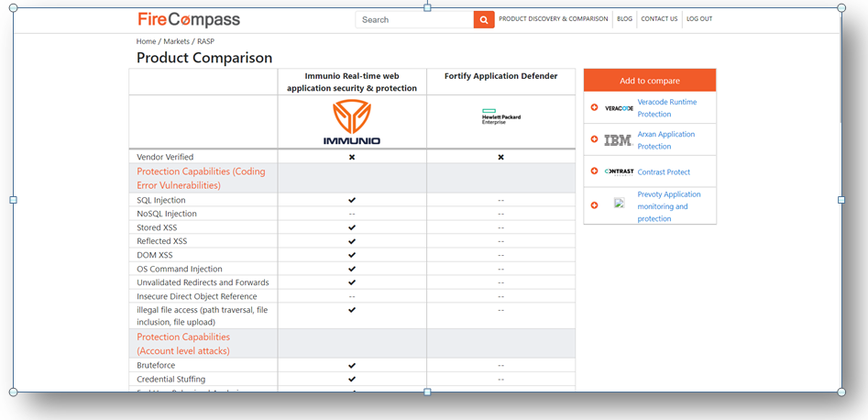Click the OS Command Injection row label
This screenshot has height=420, width=868.
(x=180, y=270)
